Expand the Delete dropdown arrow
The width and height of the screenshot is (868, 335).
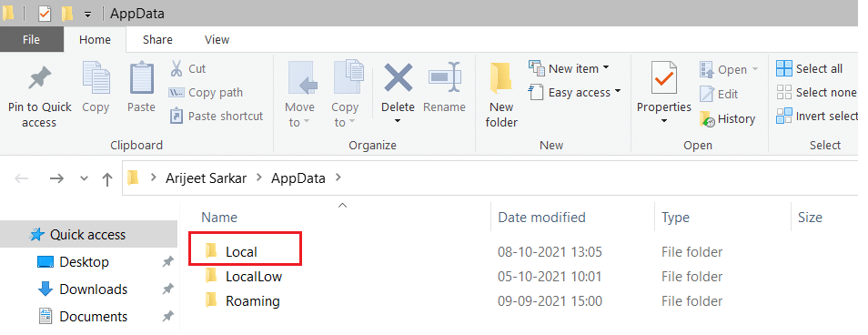(398, 121)
